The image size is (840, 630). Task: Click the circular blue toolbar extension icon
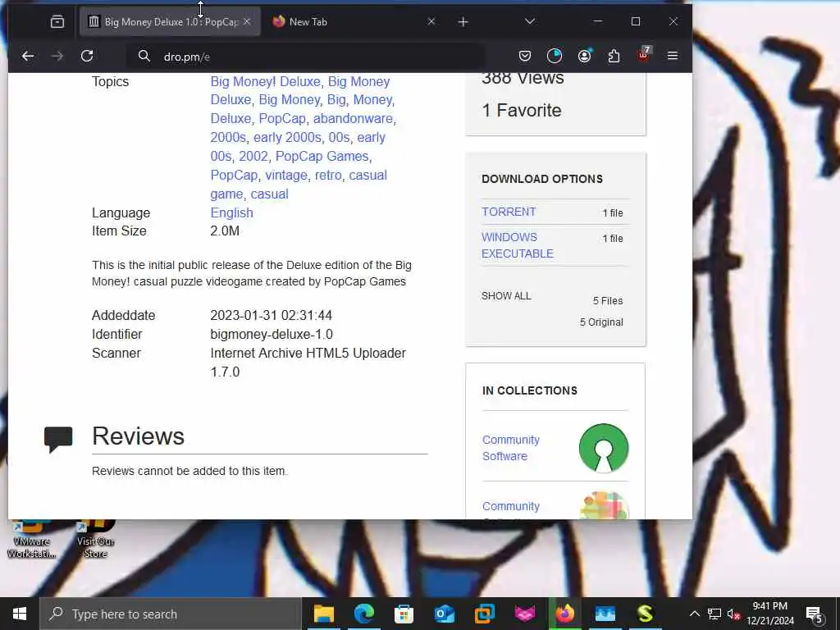pyautogui.click(x=555, y=56)
